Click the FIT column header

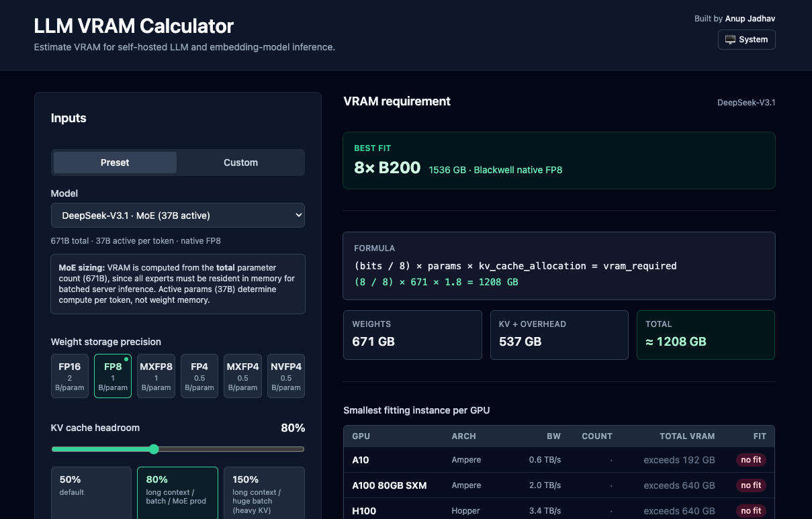pyautogui.click(x=760, y=436)
